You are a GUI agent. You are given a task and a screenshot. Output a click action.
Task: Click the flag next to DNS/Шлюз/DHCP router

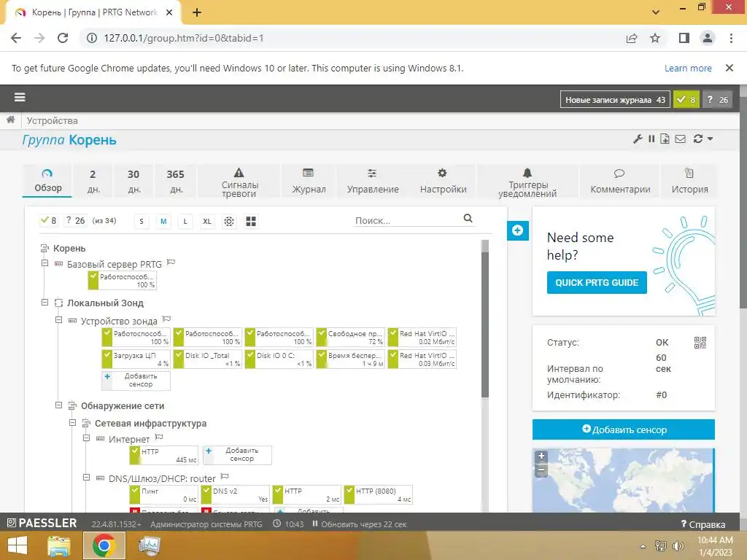pyautogui.click(x=225, y=476)
